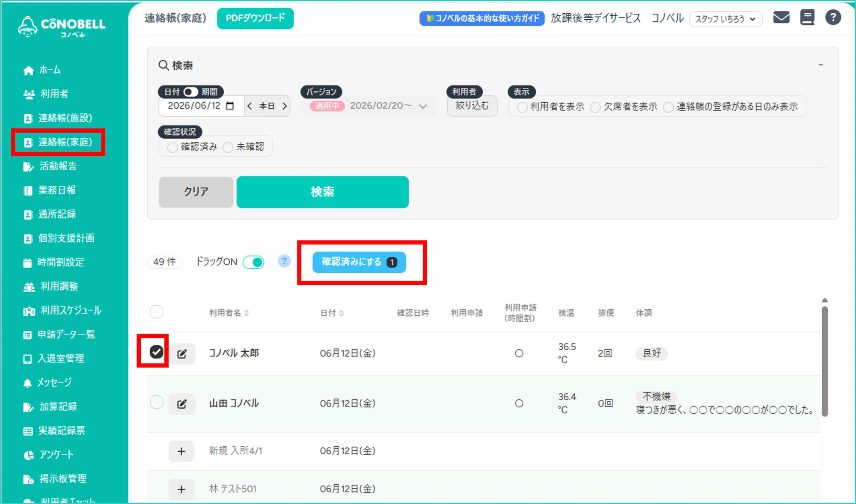
Task: Select 利用者を表示 radio option
Action: point(522,107)
